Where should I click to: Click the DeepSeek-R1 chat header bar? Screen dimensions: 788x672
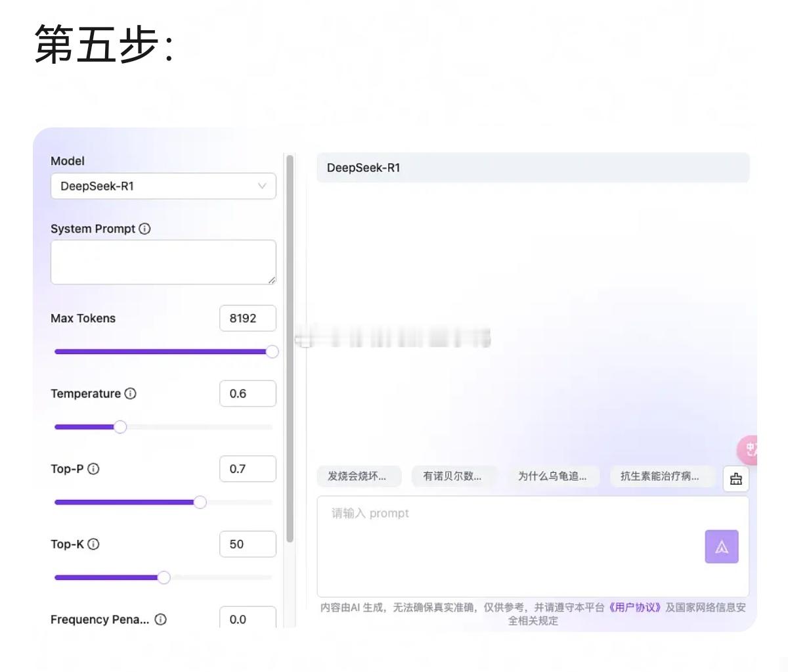point(533,168)
